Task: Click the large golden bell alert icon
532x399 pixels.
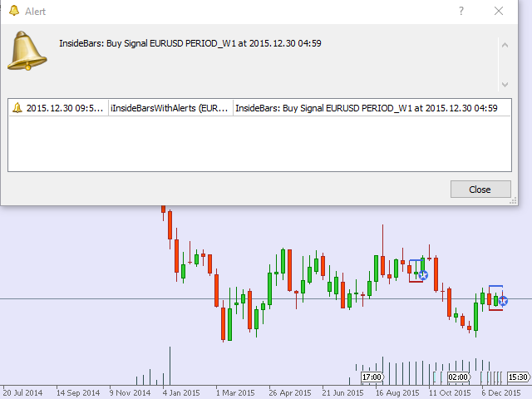Action: (x=27, y=51)
